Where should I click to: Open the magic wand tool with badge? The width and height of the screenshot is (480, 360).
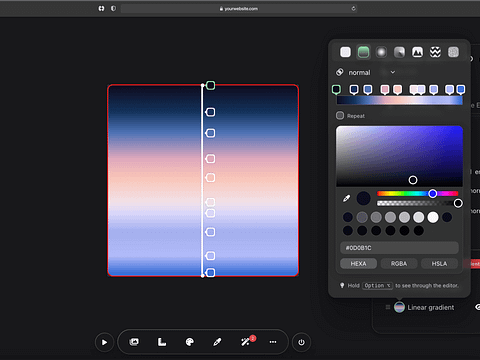246,342
